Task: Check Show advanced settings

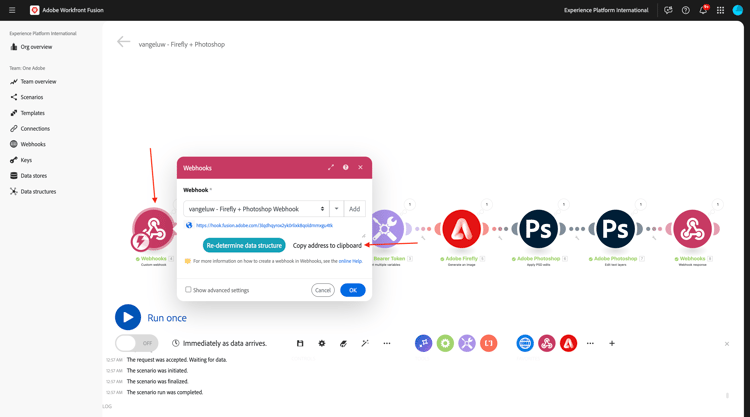Action: [x=188, y=290]
